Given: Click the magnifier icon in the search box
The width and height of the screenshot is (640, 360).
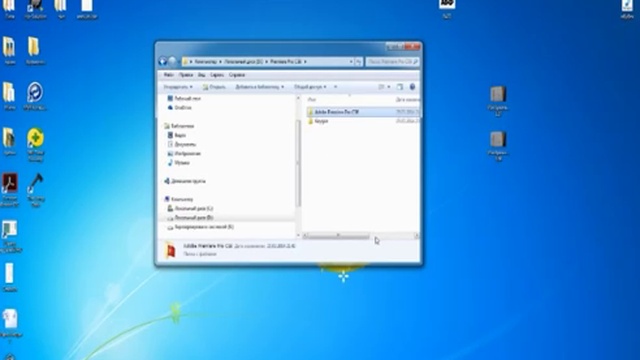Looking at the screenshot, I should (x=416, y=62).
